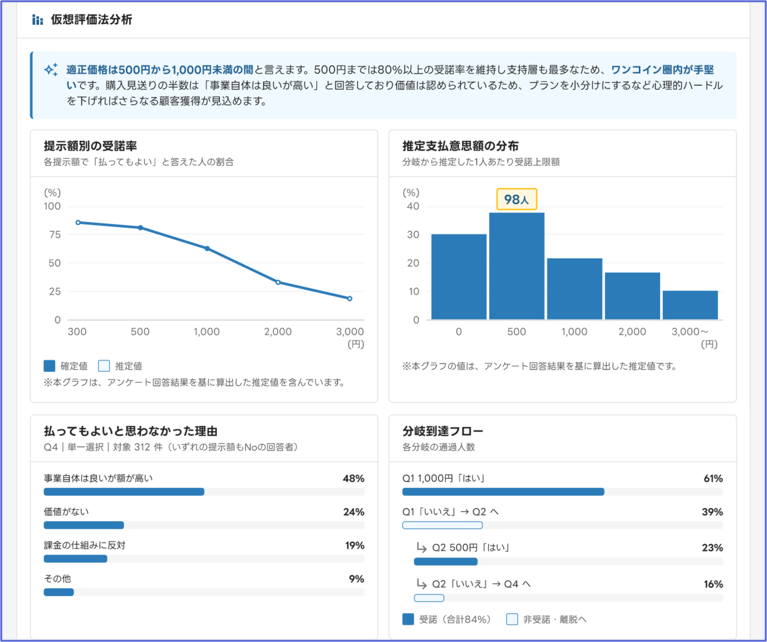
Task: Click the 3,000円 data point on line chart
Action: click(x=349, y=298)
